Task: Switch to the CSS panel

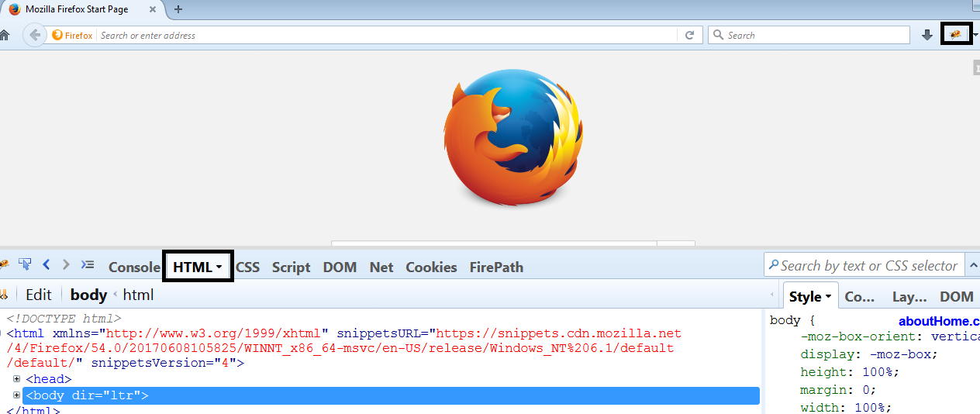Action: (x=248, y=267)
